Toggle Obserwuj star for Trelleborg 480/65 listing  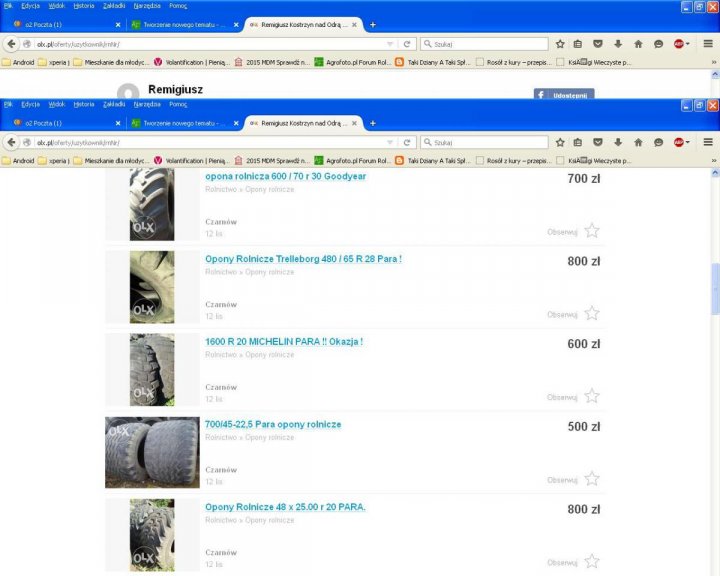coord(592,314)
